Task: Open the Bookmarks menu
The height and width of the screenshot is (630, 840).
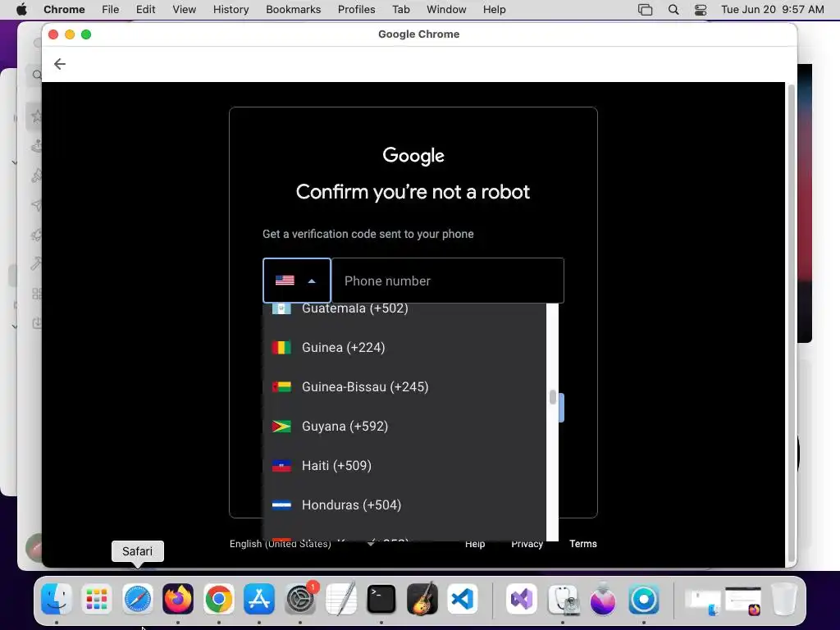Action: pyautogui.click(x=293, y=10)
